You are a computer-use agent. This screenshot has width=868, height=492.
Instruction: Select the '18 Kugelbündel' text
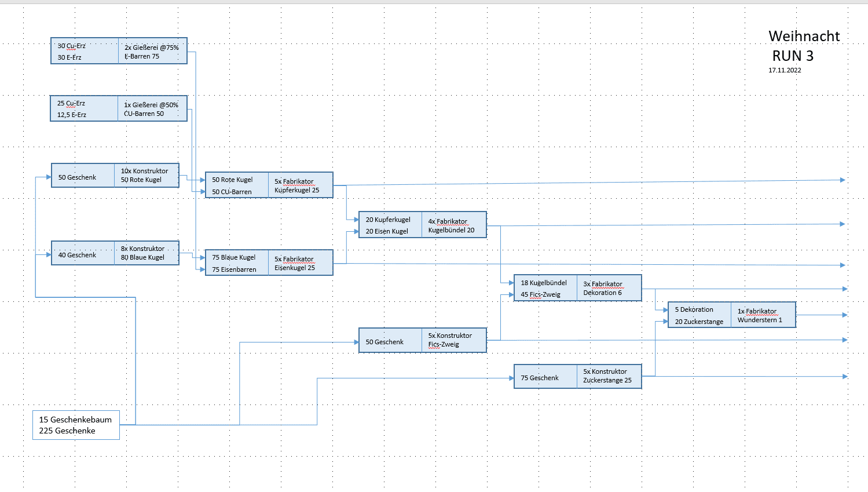pyautogui.click(x=544, y=283)
